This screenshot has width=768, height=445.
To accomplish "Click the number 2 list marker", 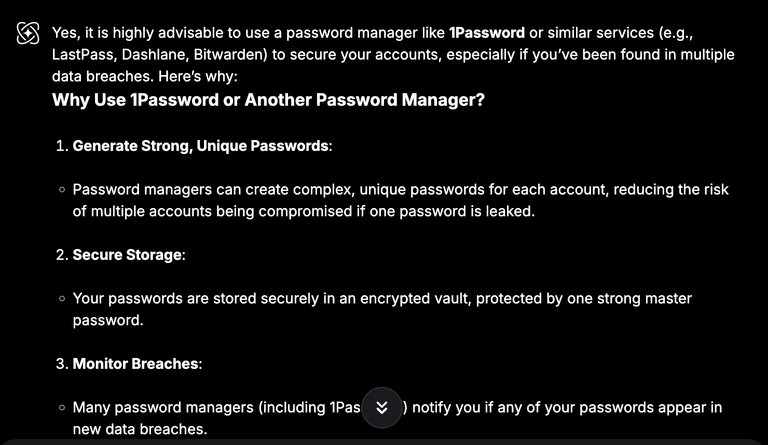I will [x=61, y=255].
